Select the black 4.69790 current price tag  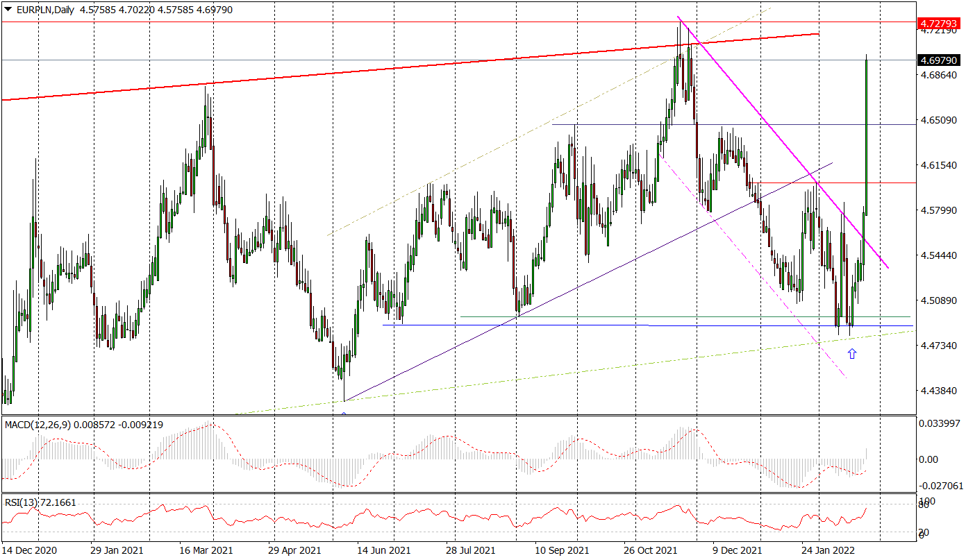[x=939, y=60]
